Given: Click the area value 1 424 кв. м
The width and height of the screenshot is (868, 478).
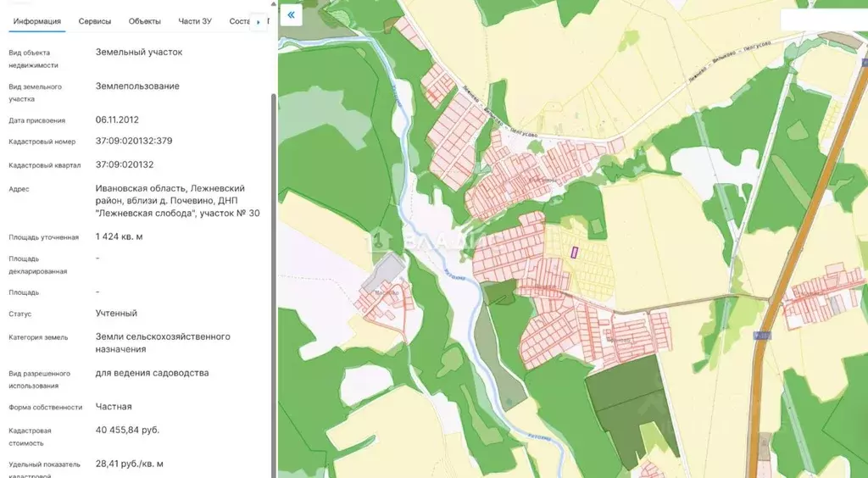Looking at the screenshot, I should (x=119, y=236).
